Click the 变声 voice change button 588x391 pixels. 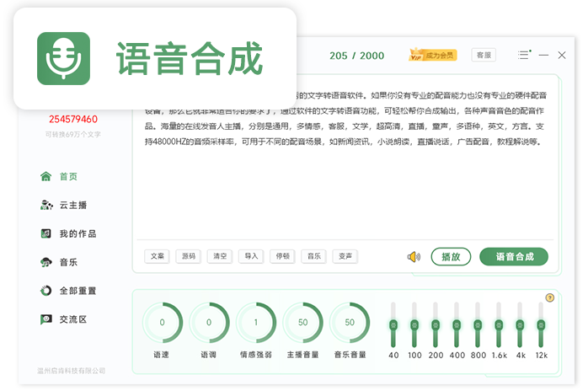(345, 256)
